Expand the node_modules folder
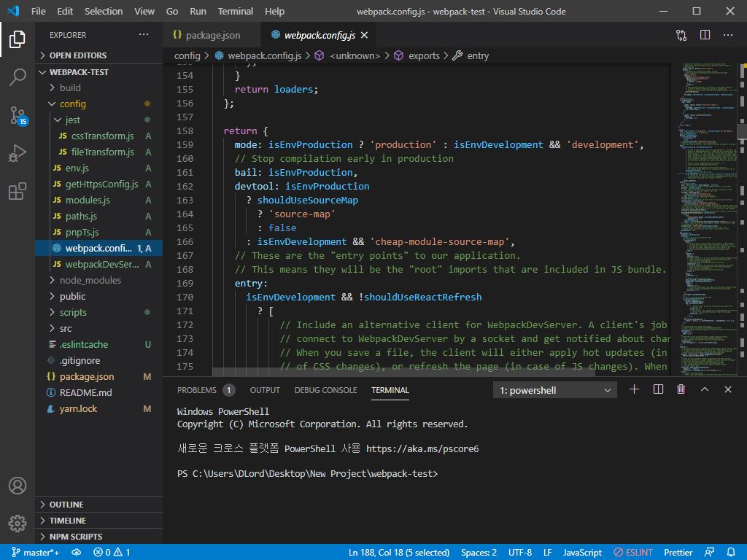The width and height of the screenshot is (747, 560). pos(98,280)
